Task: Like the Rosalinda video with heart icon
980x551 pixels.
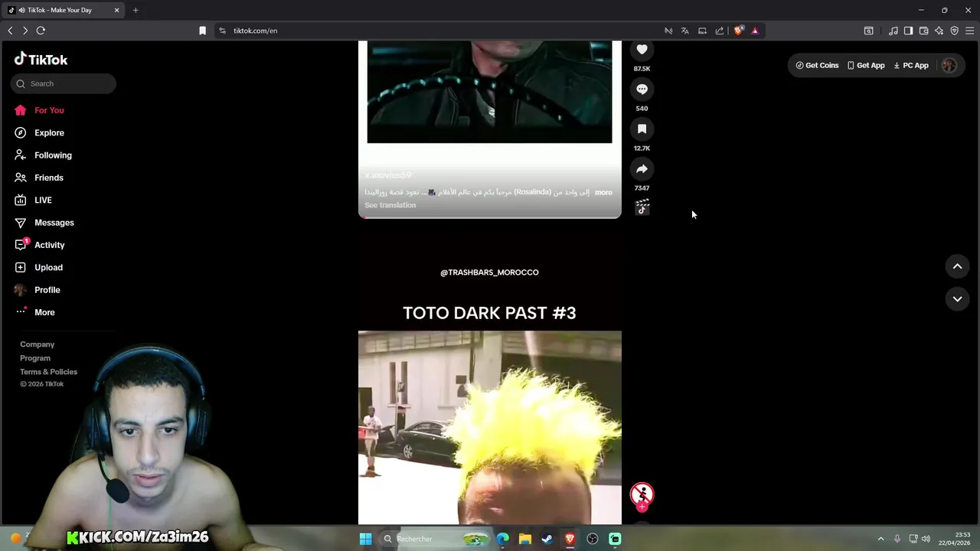Action: [x=642, y=50]
